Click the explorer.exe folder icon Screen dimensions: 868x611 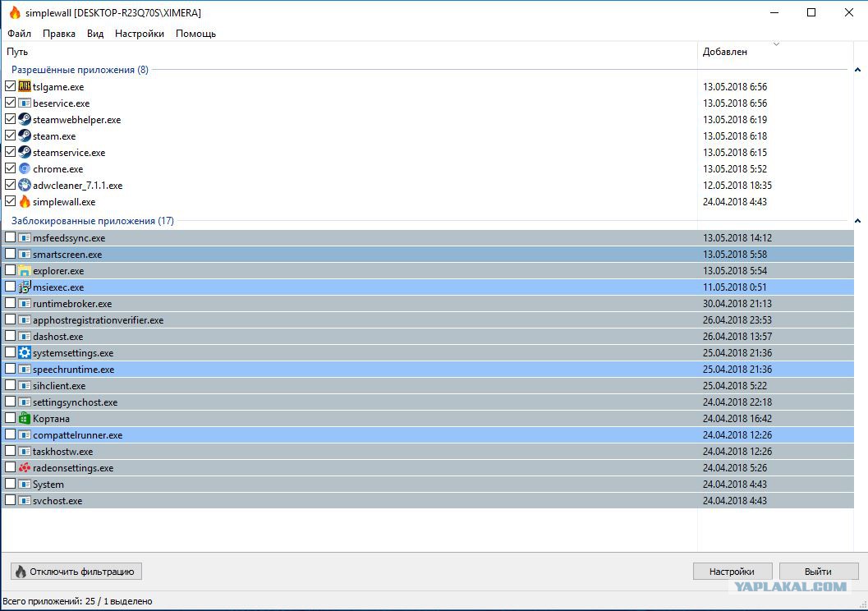pyautogui.click(x=25, y=271)
